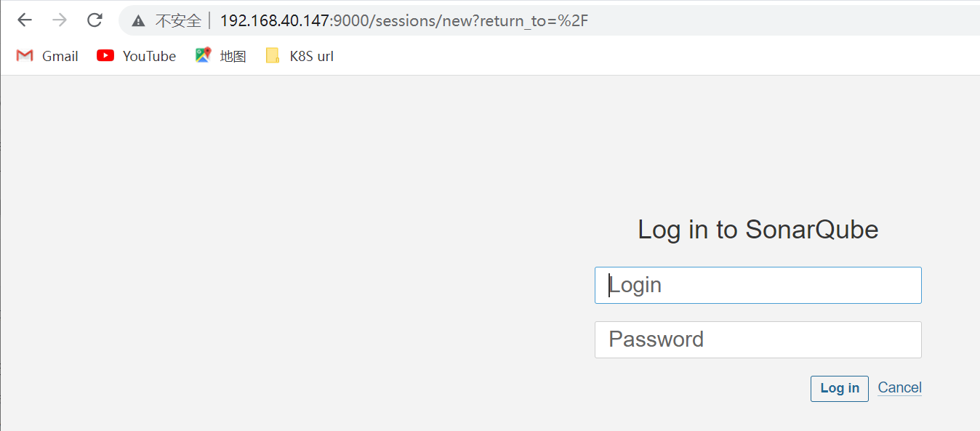Click the red YouTube play icon
The width and height of the screenshot is (980, 431).
tap(105, 56)
